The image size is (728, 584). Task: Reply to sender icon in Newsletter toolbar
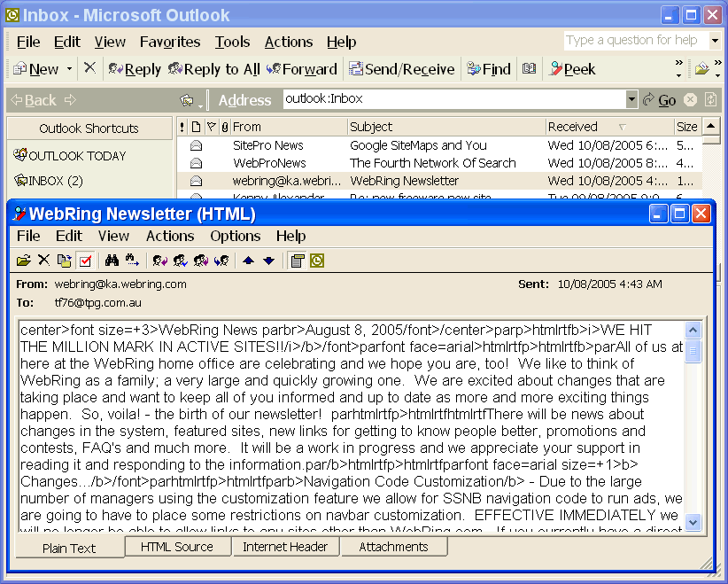click(x=160, y=261)
